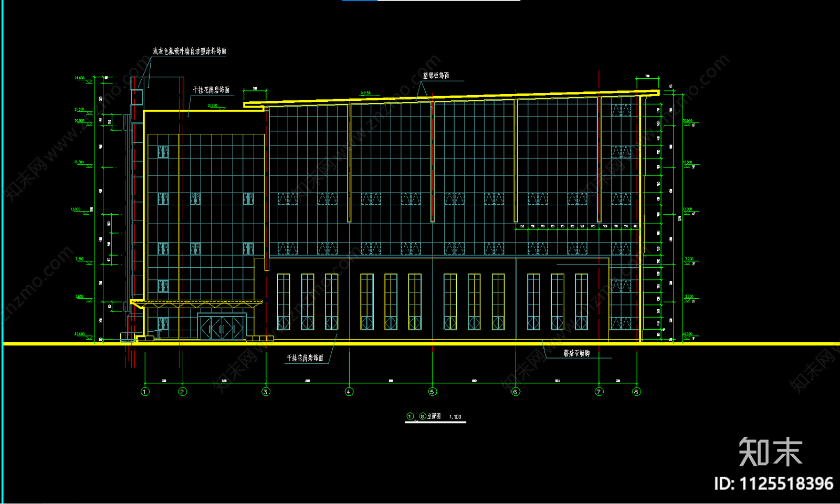Screen dimensions: 840x504
Task: Click the 24.600 elevation marker at top left
Action: coord(82,79)
